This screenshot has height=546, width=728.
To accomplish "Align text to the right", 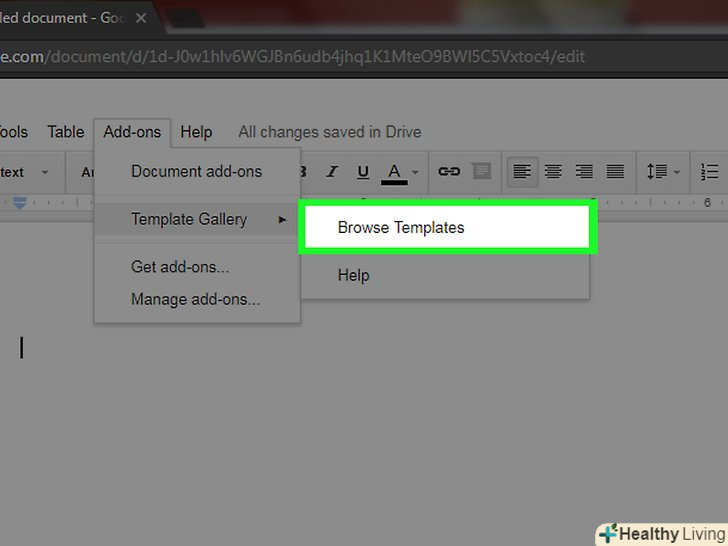I will (x=584, y=172).
